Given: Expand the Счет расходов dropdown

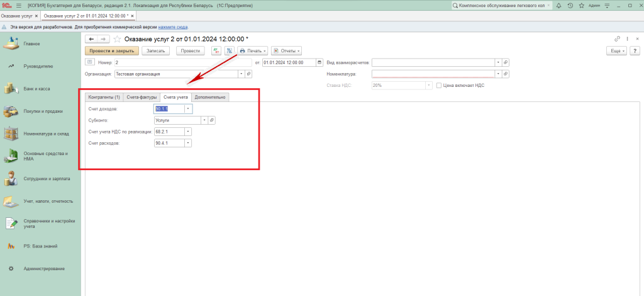Looking at the screenshot, I should click(x=187, y=143).
